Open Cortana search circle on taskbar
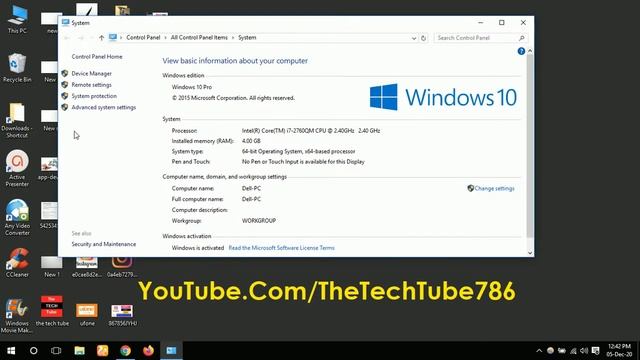Image resolution: width=640 pixels, height=360 pixels. pyautogui.click(x=33, y=351)
